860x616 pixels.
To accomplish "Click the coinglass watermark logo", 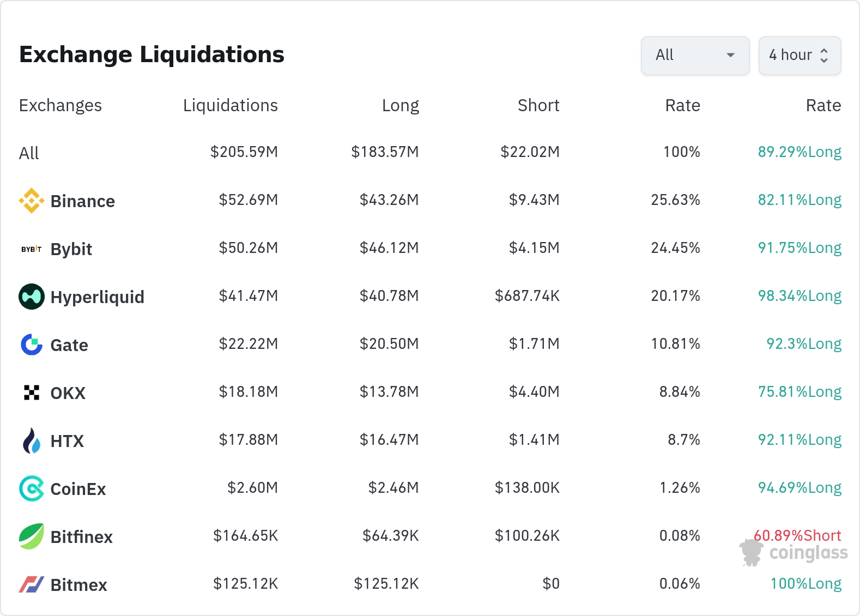I will coord(794,553).
